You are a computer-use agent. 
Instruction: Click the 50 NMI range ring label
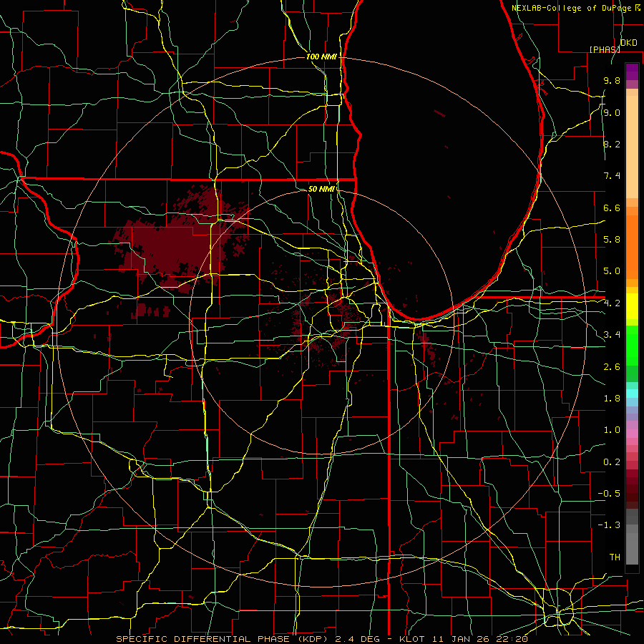click(321, 189)
